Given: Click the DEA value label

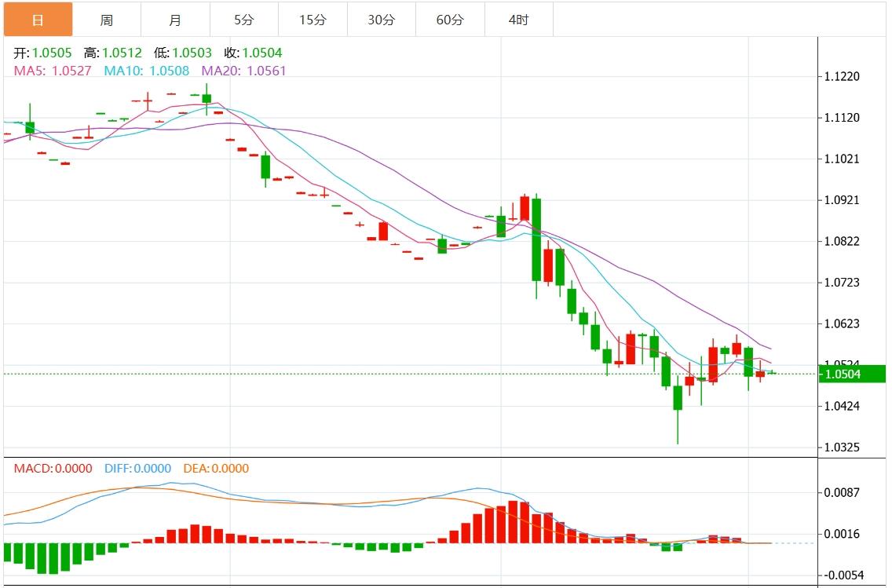Looking at the screenshot, I should pyautogui.click(x=212, y=468).
